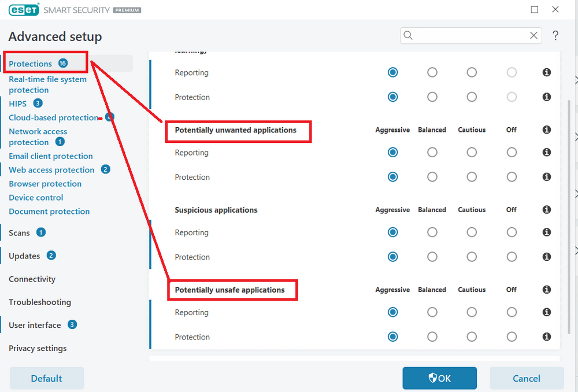Click the 3 badge next to HIPS
This screenshot has height=392, width=578.
[x=38, y=103]
